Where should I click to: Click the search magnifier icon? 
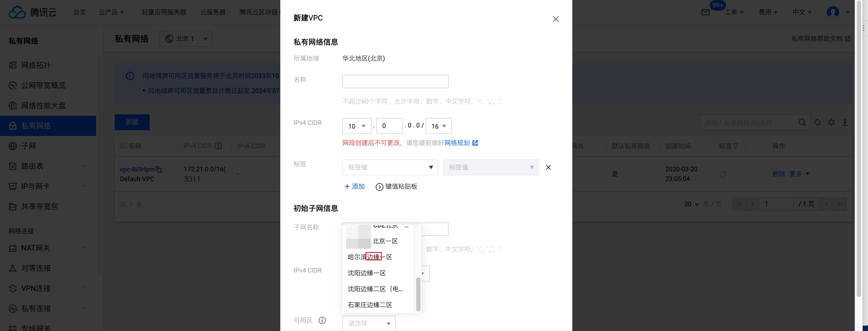coord(802,122)
